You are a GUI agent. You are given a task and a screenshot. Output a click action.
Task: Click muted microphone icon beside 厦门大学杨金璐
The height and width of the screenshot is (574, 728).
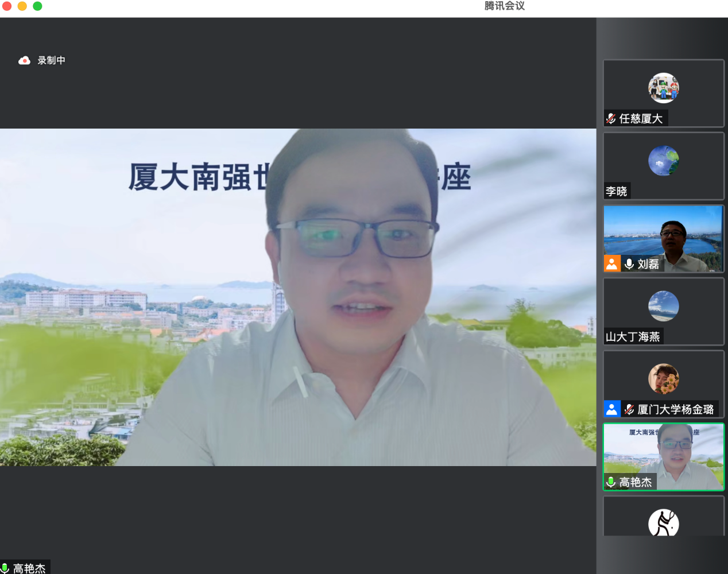629,409
